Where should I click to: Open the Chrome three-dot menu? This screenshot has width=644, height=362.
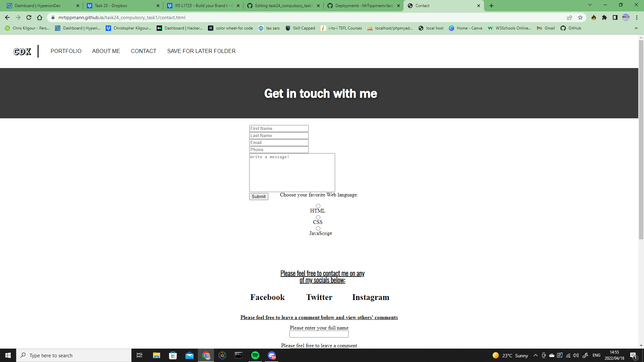click(636, 17)
